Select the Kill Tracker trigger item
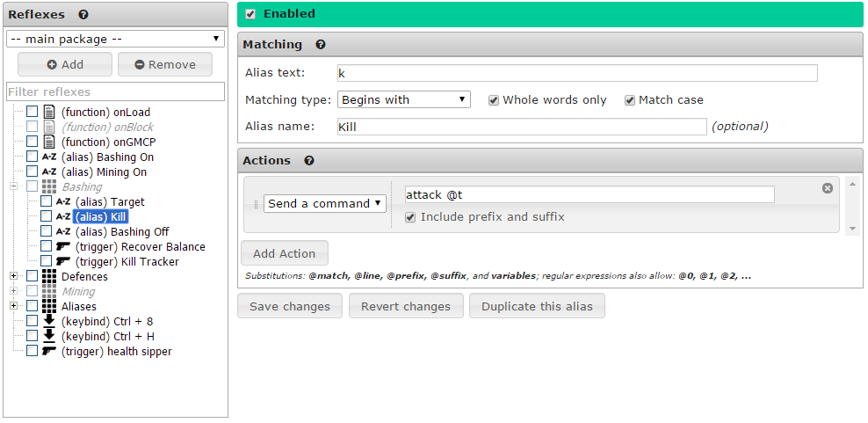Screen dimensions: 868x423 127,262
